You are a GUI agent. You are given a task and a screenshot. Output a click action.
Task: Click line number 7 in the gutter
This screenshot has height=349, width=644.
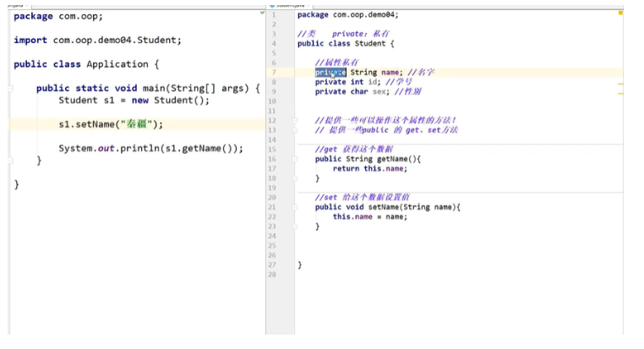click(x=274, y=73)
